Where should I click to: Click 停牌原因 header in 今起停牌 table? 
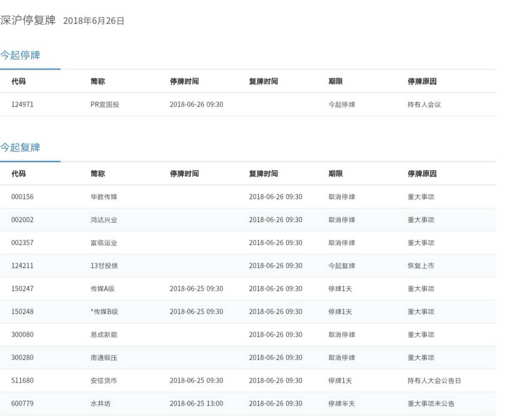click(422, 81)
